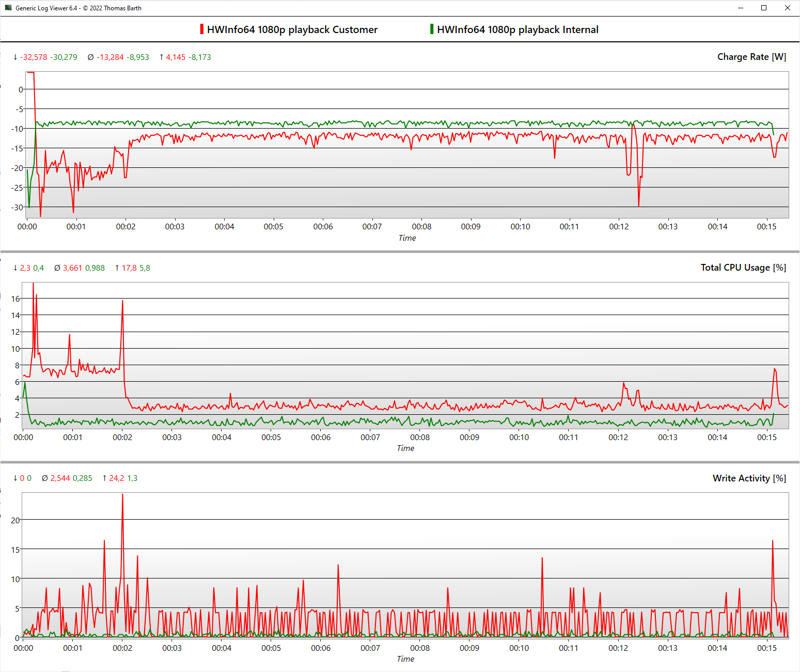This screenshot has height=672, width=800.
Task: Select the HWInfo64 1080p playback Internal label
Action: tap(517, 29)
